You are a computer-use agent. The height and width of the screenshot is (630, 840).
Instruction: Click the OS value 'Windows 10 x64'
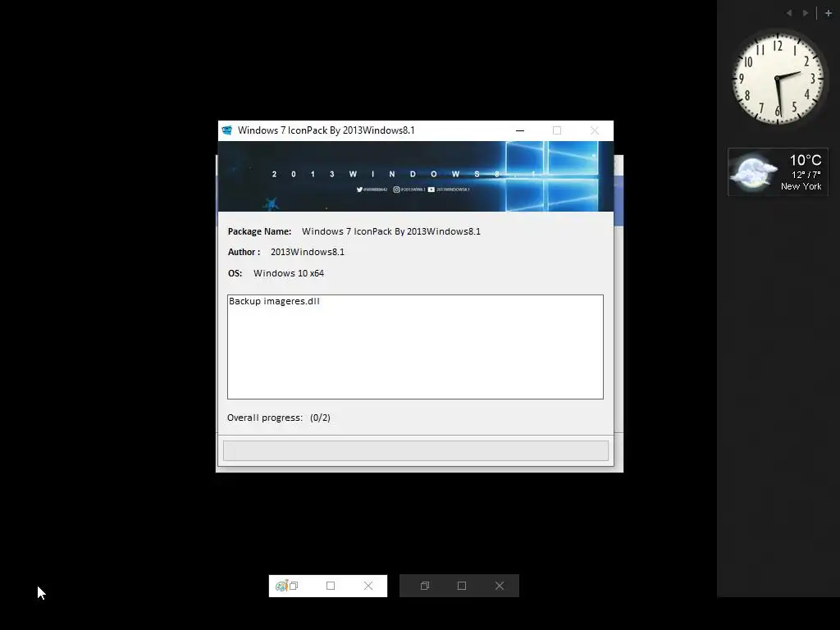click(x=289, y=273)
